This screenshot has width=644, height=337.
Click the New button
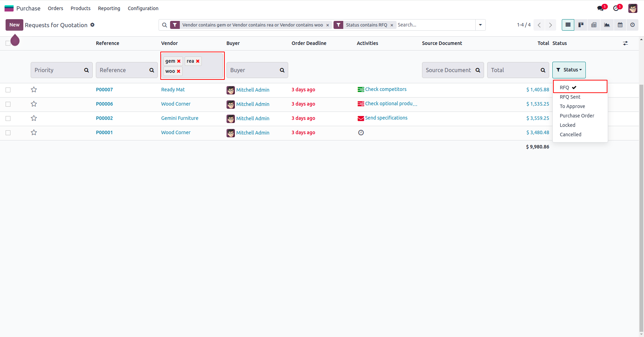coord(14,25)
